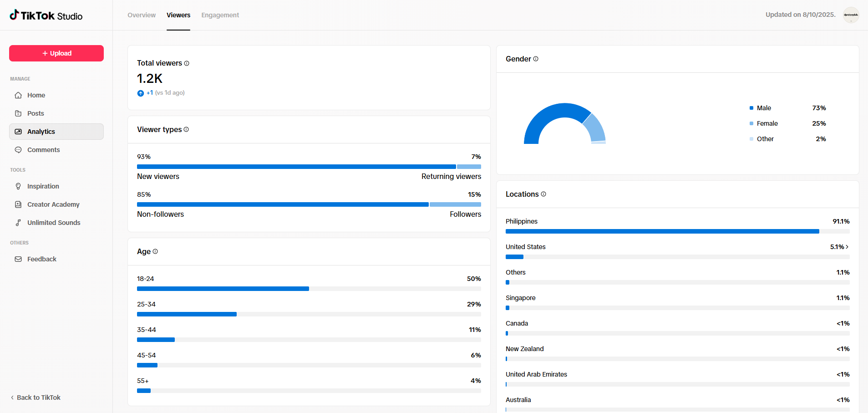Click info icon next to Locations
The height and width of the screenshot is (413, 868).
point(543,194)
